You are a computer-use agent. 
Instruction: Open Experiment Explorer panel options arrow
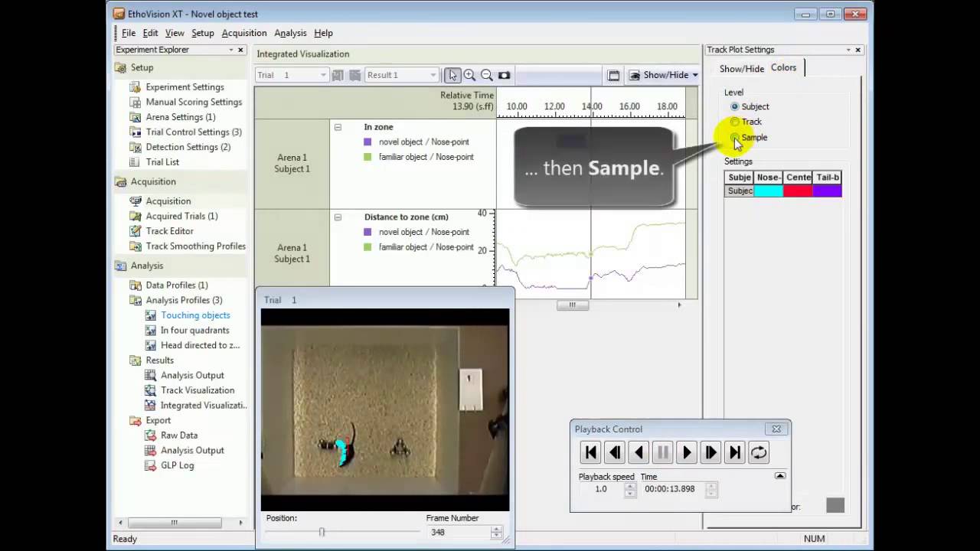click(x=231, y=50)
